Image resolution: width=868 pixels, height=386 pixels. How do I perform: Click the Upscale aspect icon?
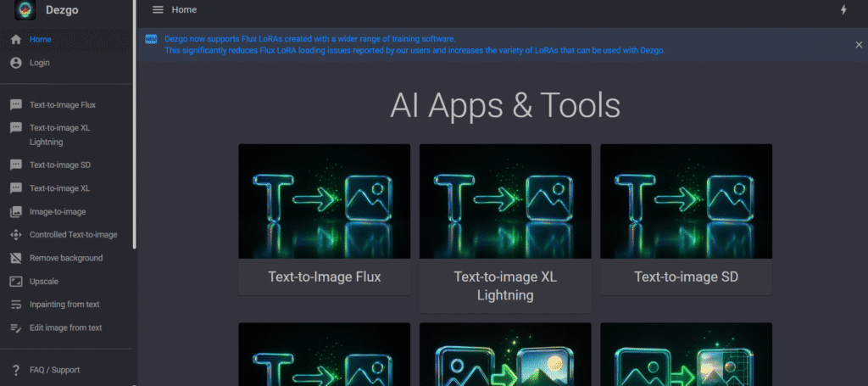[16, 282]
